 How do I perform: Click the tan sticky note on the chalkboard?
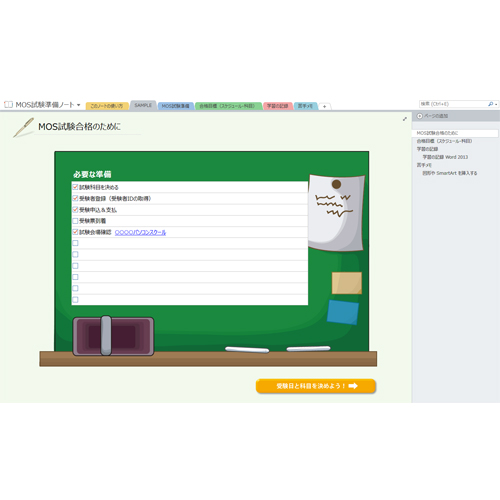[347, 283]
